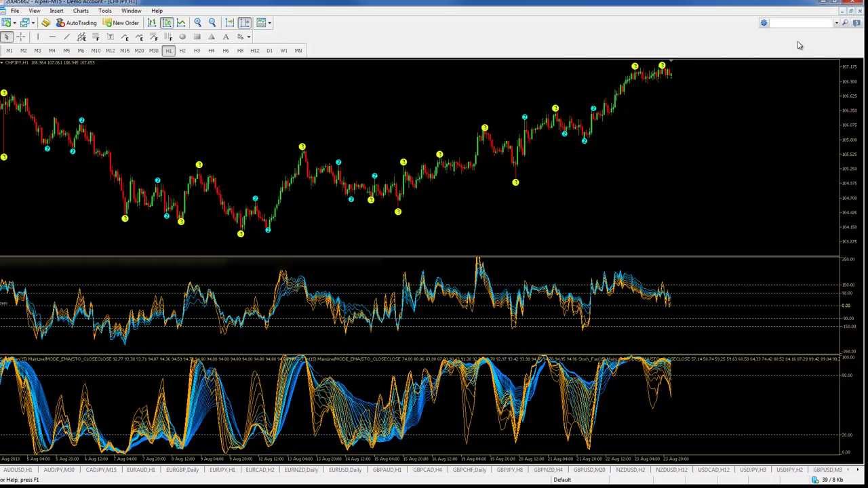Select the Fibonacci time zones tool
The width and height of the screenshot is (868, 488).
point(168,37)
